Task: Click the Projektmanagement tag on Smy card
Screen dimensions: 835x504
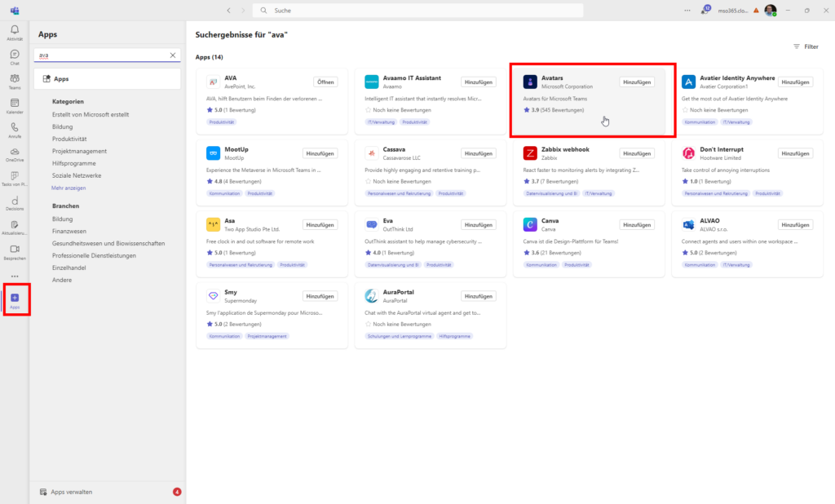Action: tap(267, 336)
